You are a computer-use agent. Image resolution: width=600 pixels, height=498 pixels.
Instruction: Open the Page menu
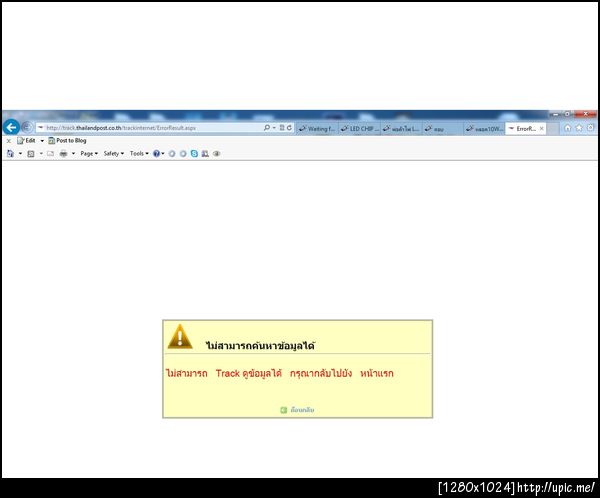tap(89, 153)
